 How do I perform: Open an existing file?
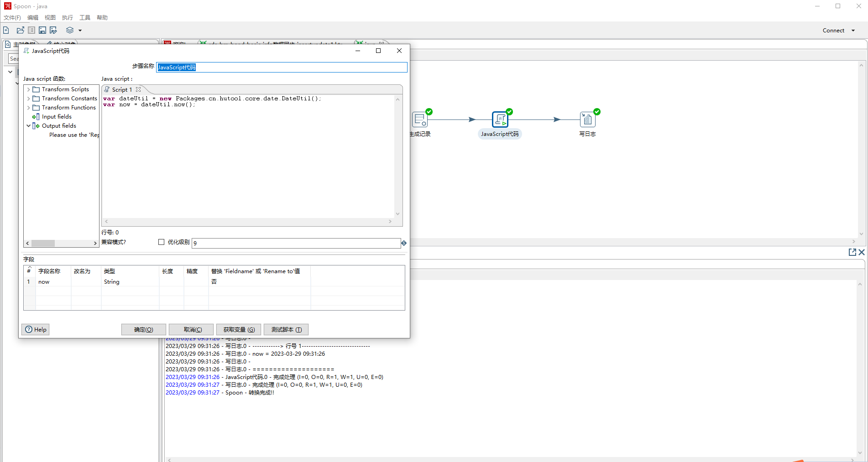[x=20, y=30]
